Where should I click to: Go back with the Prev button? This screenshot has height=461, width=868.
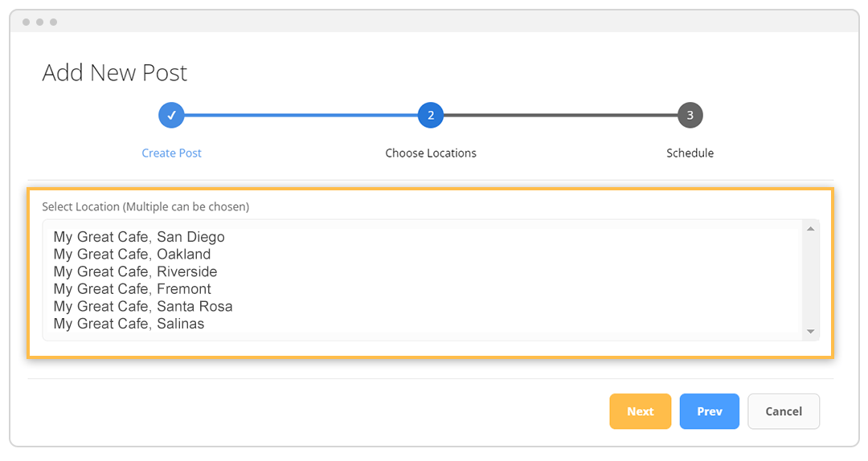709,411
